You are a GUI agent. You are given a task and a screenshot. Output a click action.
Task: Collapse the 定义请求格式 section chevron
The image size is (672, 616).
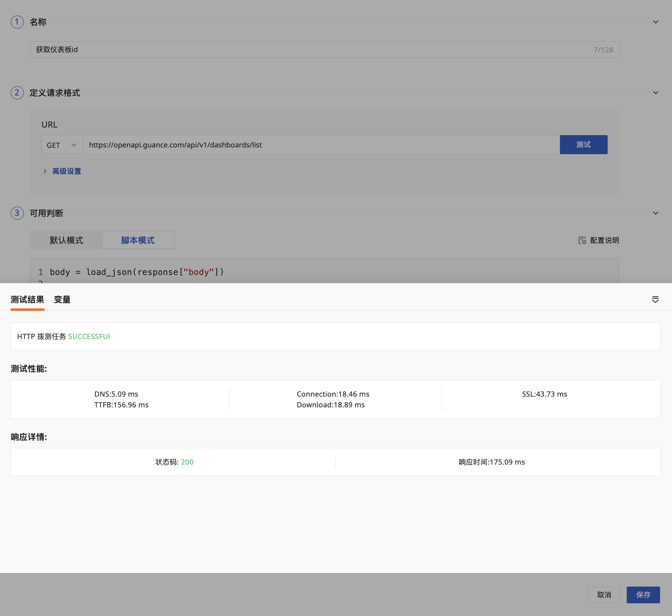[656, 93]
